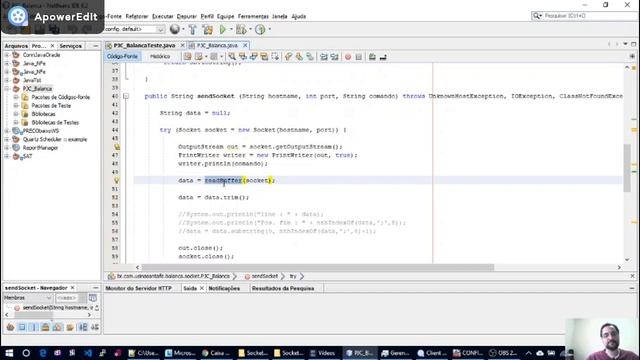Expand the Bibliotecas node

(x=16, y=114)
